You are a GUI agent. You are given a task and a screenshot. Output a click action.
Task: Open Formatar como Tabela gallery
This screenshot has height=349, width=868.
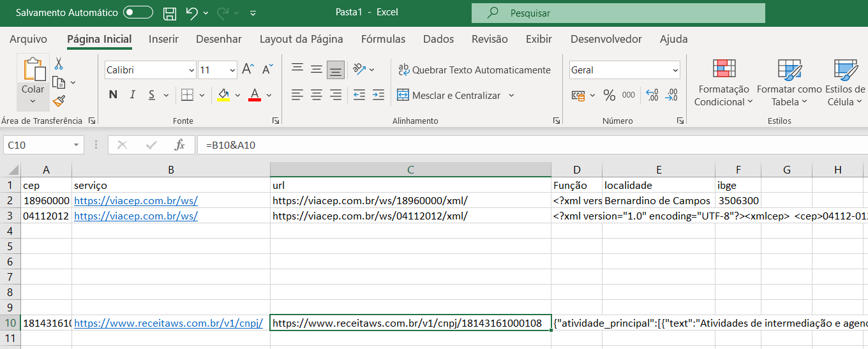point(789,83)
